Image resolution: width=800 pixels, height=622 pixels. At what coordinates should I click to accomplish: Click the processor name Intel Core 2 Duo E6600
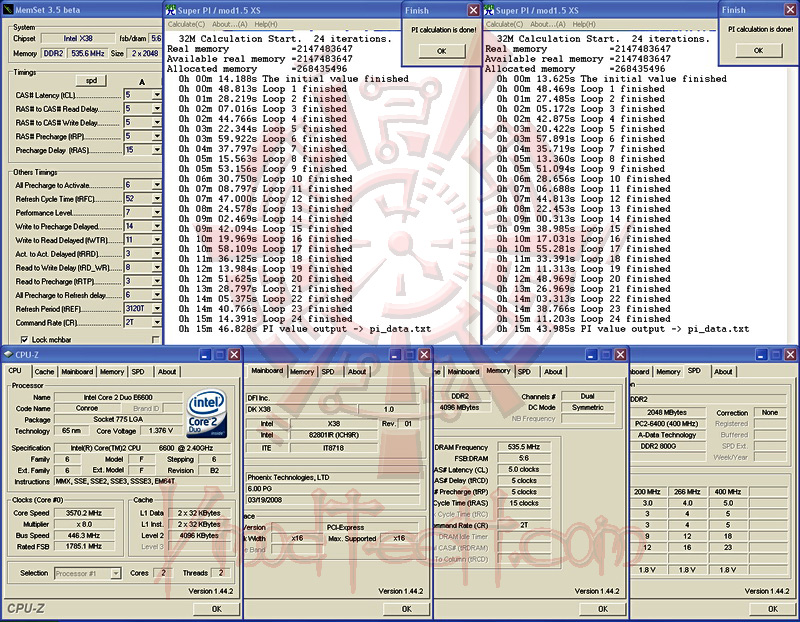[118, 397]
